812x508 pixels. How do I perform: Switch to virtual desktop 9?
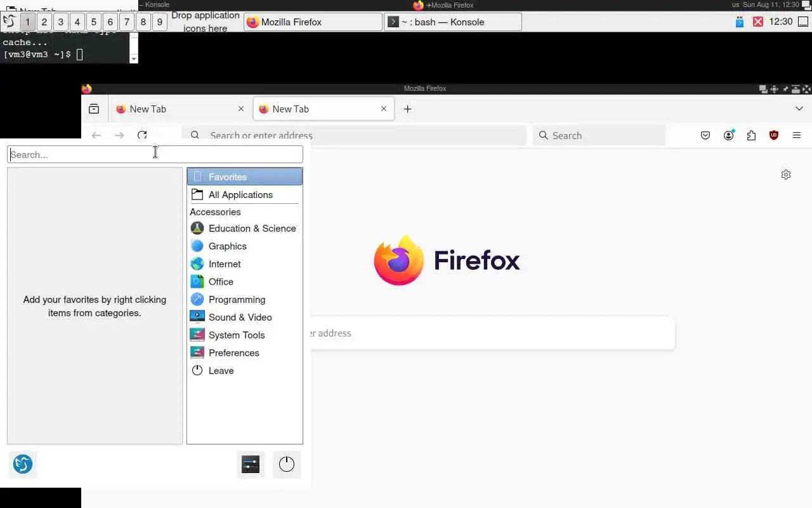160,22
